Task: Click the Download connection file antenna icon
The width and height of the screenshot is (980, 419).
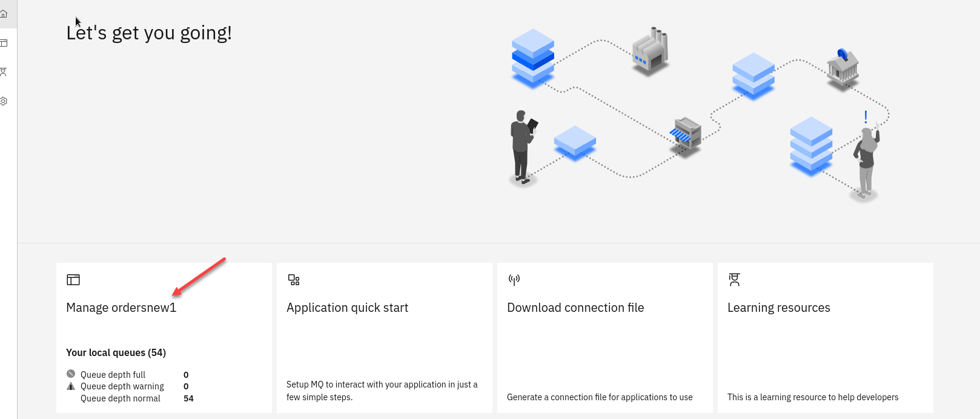Action: coord(514,280)
